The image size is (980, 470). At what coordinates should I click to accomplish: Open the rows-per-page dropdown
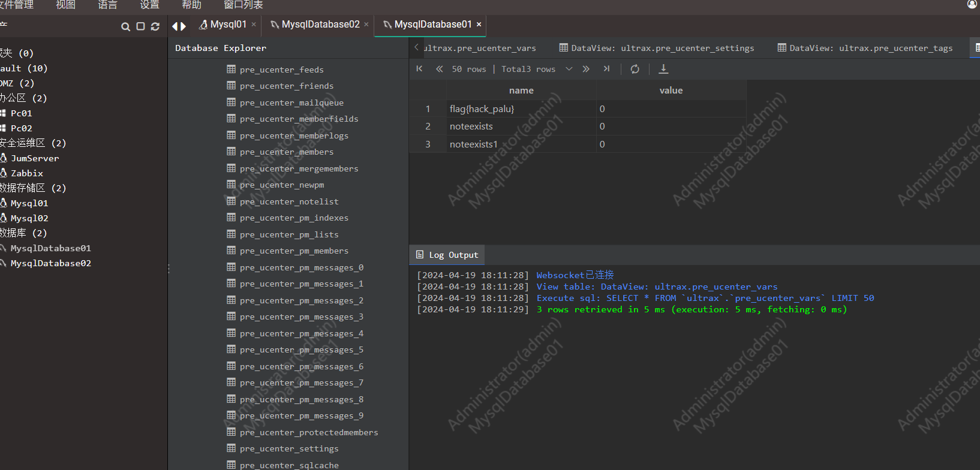pos(569,69)
